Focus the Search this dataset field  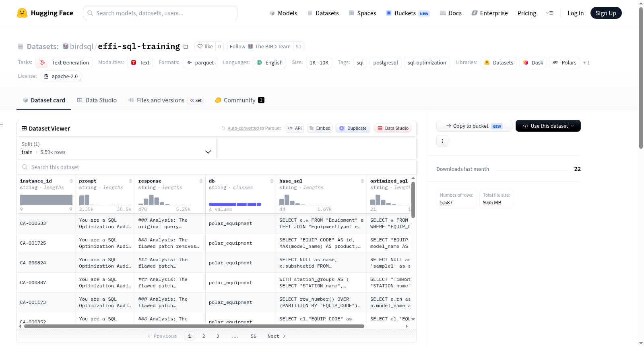coord(217,167)
